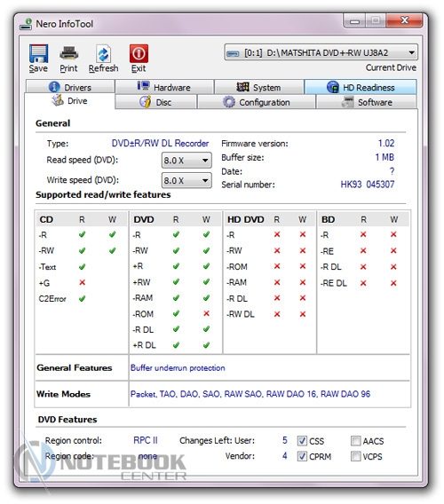Click the Configuration tab gear icon
This screenshot has height=504, width=444.
[x=229, y=102]
